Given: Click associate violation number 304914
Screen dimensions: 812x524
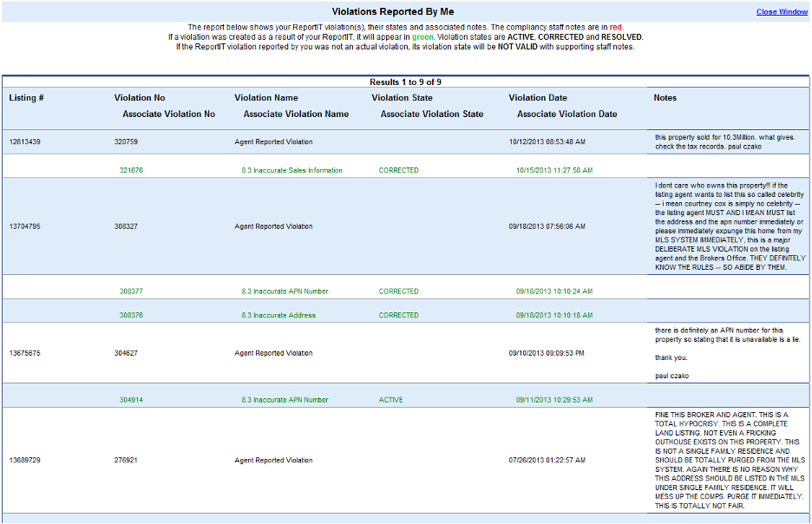Looking at the screenshot, I should [131, 400].
